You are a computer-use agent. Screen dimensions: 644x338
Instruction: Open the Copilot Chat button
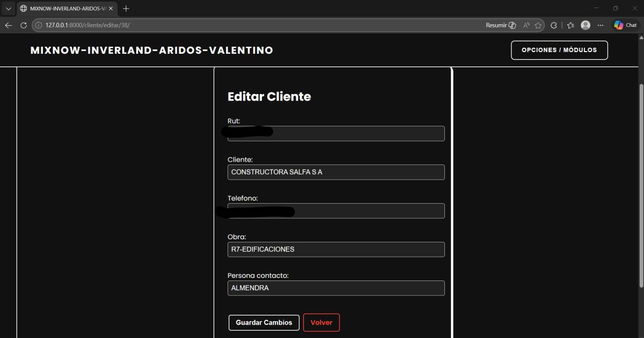(625, 25)
